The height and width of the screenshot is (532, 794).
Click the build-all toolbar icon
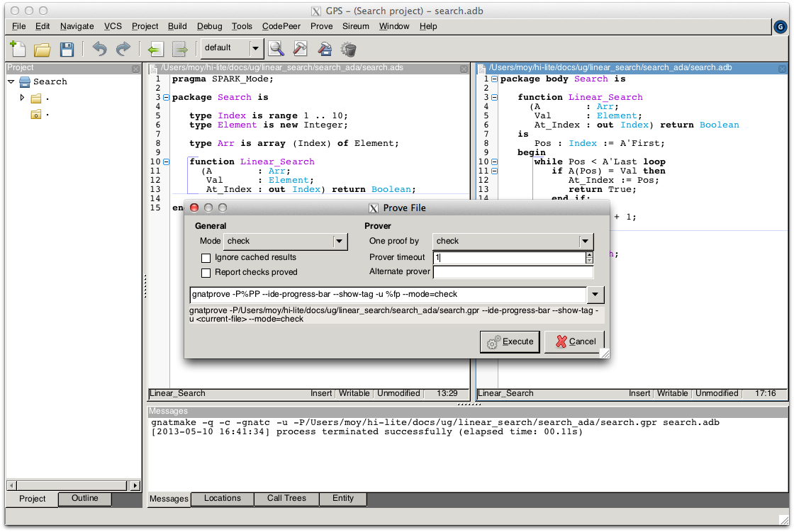[325, 49]
